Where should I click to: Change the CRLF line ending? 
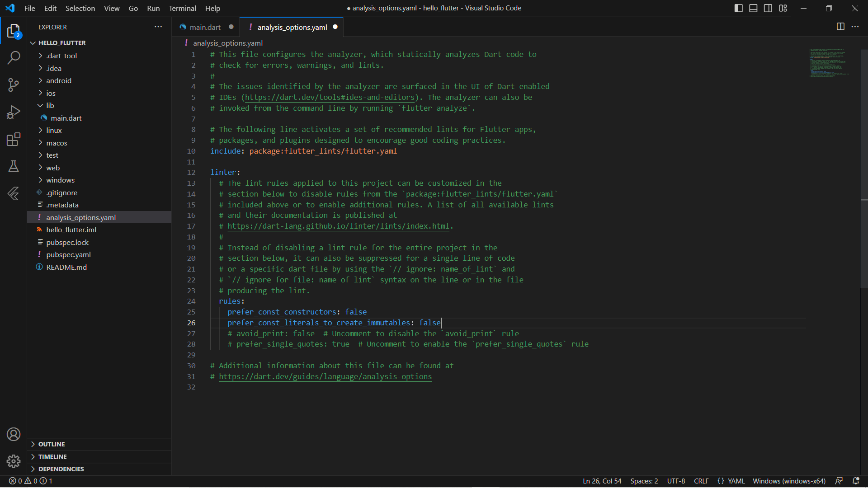click(701, 481)
